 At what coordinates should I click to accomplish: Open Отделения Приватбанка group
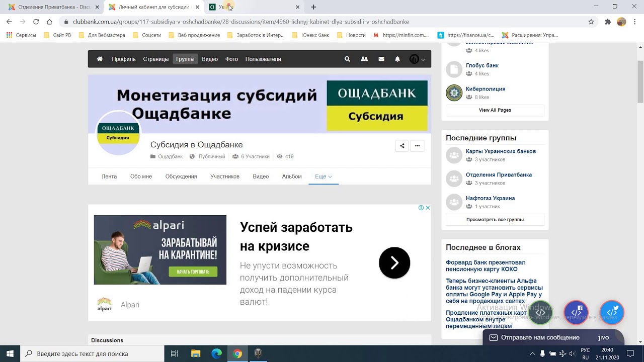pos(499,175)
